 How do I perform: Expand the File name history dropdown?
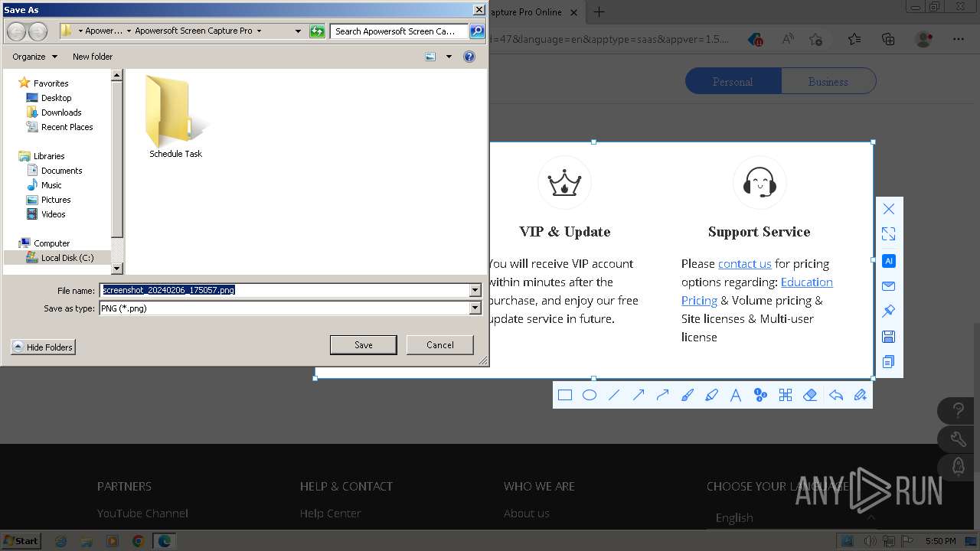(475, 290)
